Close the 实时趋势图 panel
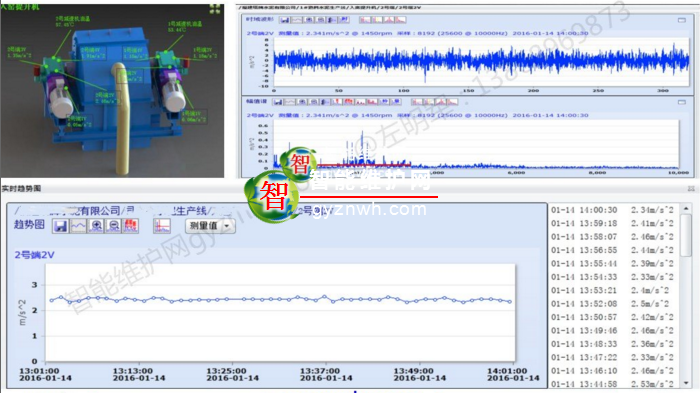The width and height of the screenshot is (700, 393). click(x=691, y=189)
